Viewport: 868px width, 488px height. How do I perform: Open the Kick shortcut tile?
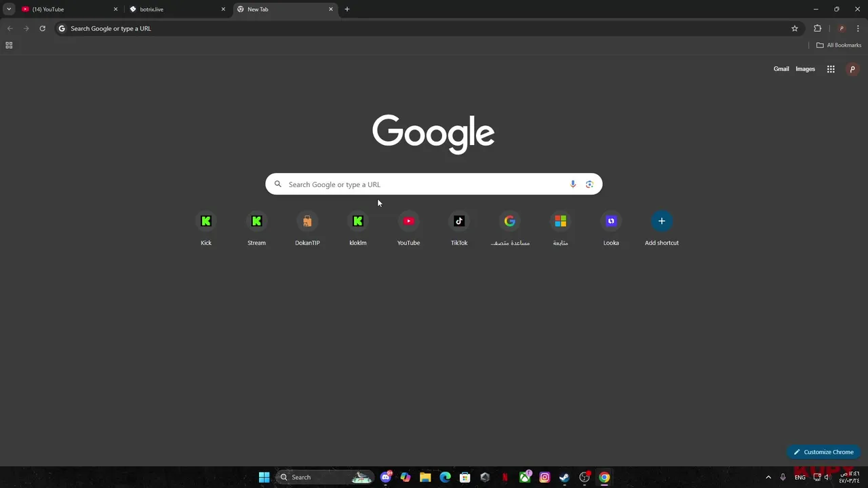coord(206,229)
